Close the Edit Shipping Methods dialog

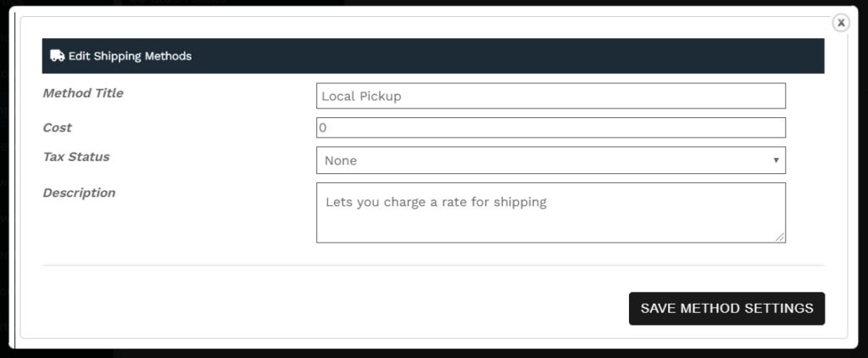841,23
